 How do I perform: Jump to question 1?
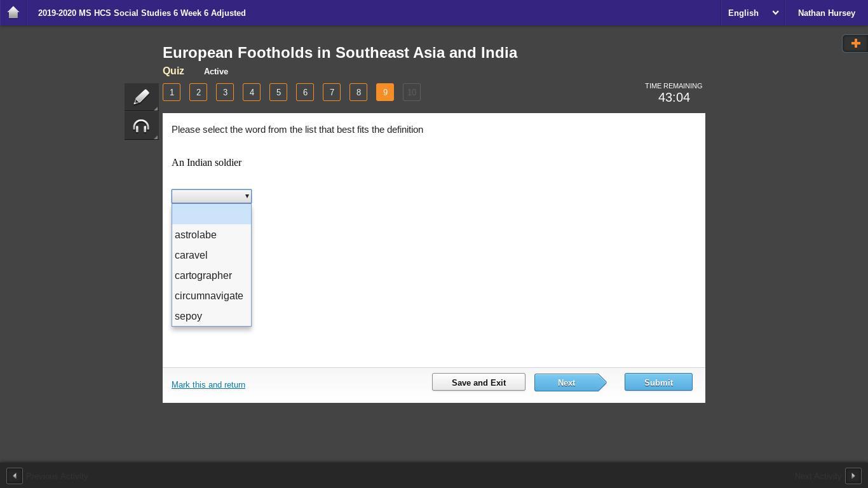pyautogui.click(x=172, y=92)
